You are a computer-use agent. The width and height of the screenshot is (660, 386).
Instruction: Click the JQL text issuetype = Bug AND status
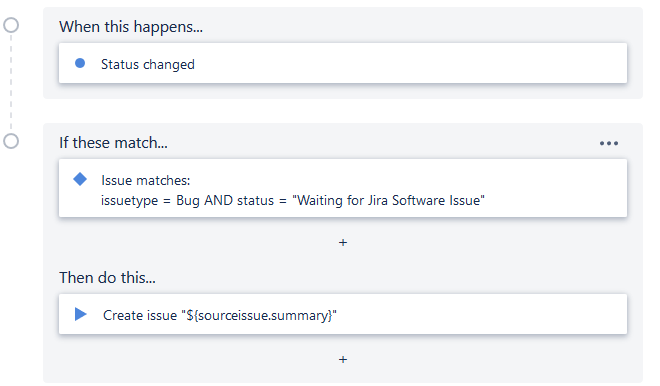pos(187,200)
